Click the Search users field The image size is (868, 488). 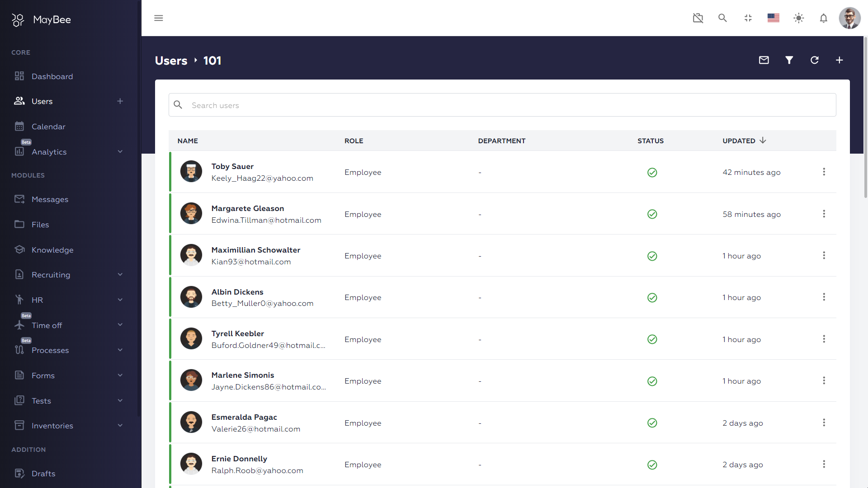(502, 105)
